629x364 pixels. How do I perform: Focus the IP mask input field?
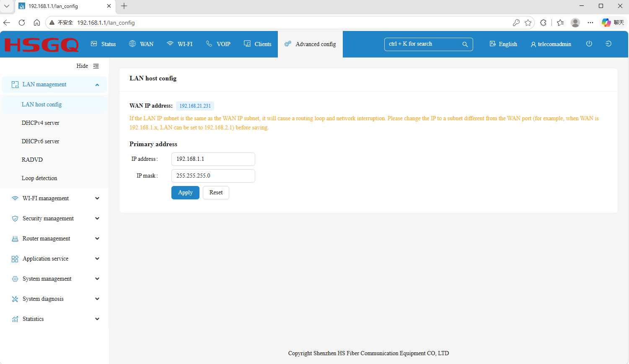tap(213, 176)
